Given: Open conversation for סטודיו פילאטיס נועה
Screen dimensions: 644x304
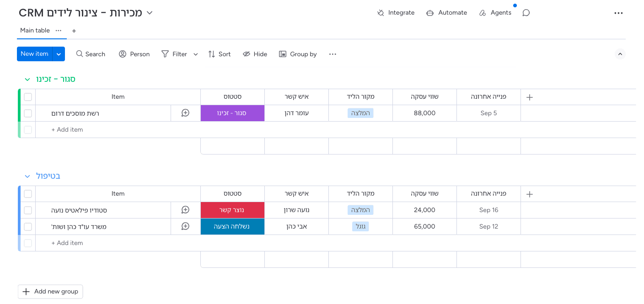Looking at the screenshot, I should 185,210.
